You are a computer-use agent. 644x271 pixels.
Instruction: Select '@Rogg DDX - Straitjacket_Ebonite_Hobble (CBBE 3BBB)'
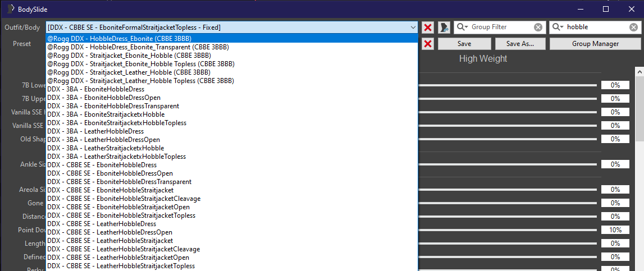pos(232,56)
